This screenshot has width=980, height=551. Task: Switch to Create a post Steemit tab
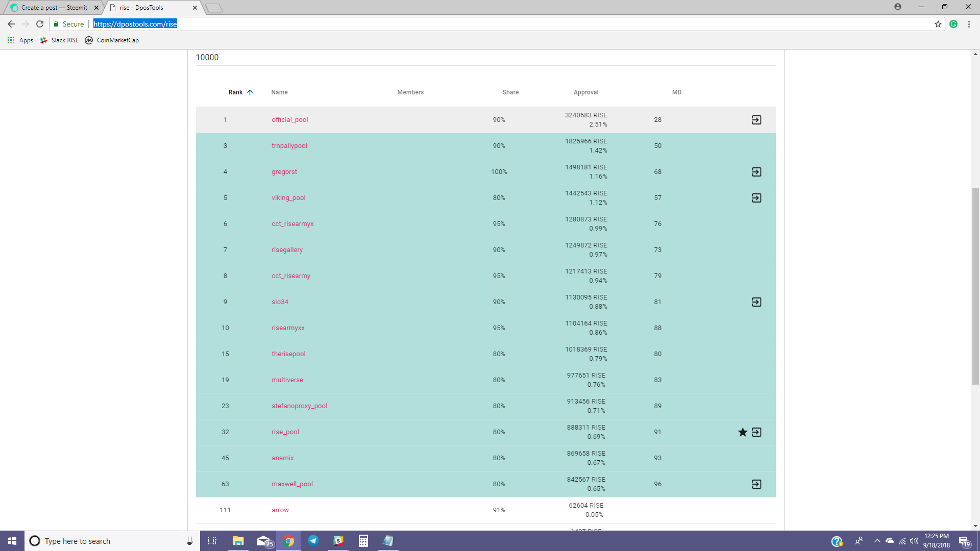point(54,8)
